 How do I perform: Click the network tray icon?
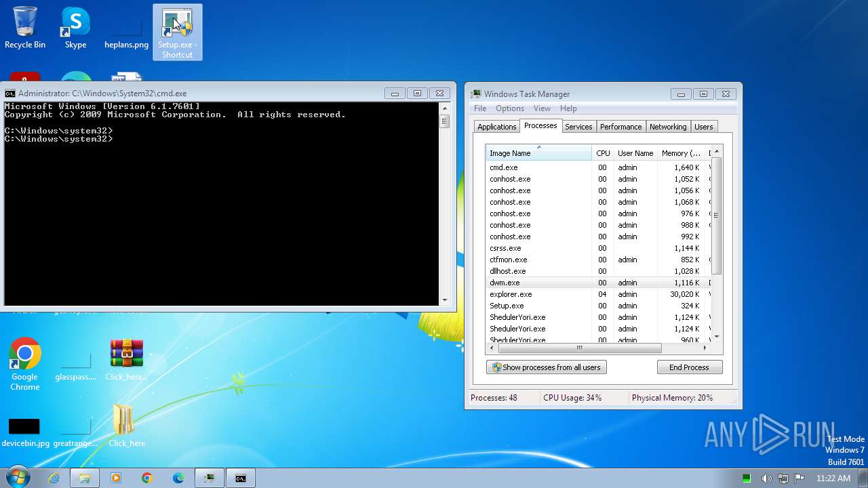coord(783,479)
